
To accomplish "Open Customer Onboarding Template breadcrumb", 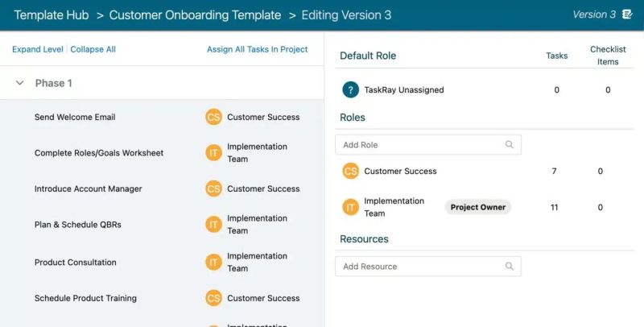I will [195, 15].
